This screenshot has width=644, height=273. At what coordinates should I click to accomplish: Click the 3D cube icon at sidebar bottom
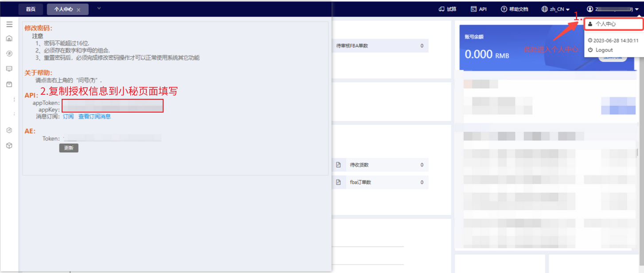tap(9, 145)
